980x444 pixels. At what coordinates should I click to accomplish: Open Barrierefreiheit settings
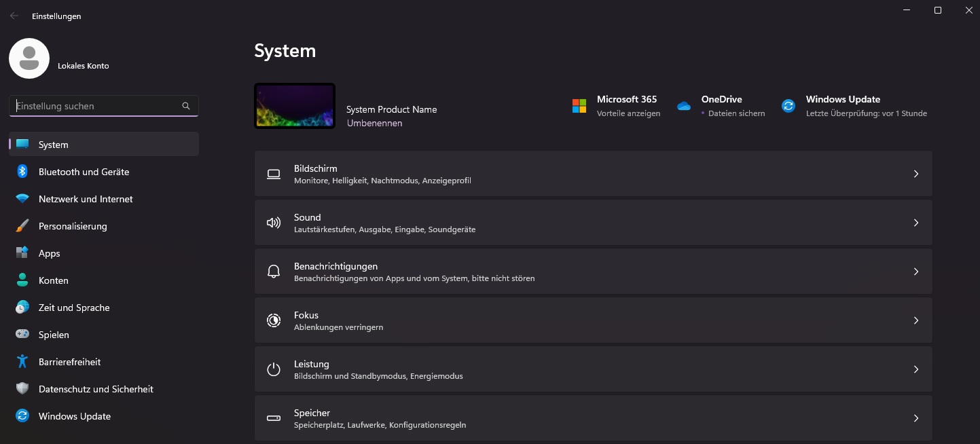tap(22, 362)
